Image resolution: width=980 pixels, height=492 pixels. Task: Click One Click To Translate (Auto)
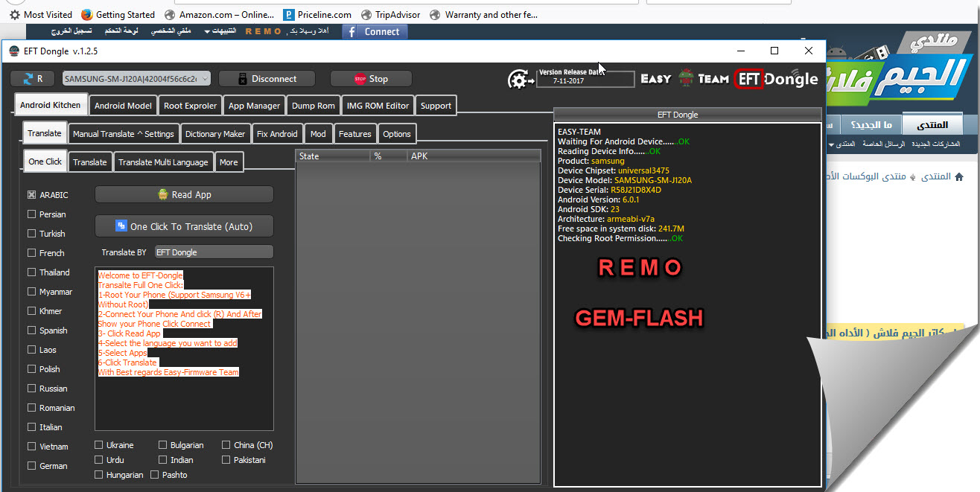[x=184, y=226]
